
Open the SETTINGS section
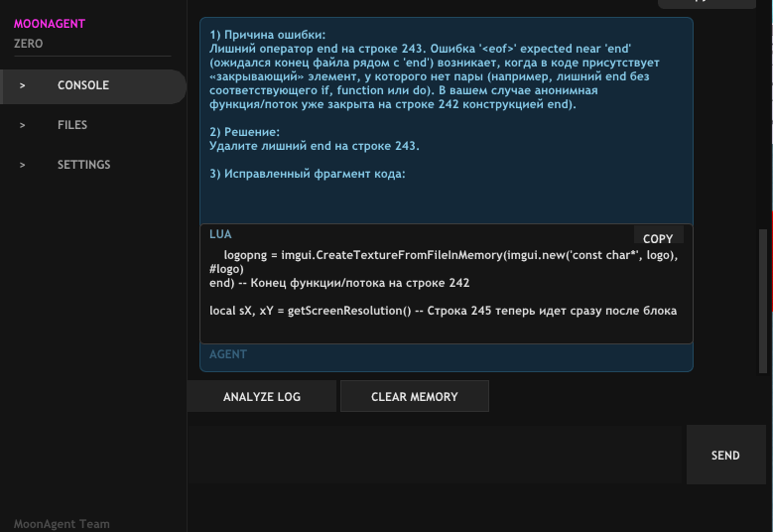click(83, 165)
